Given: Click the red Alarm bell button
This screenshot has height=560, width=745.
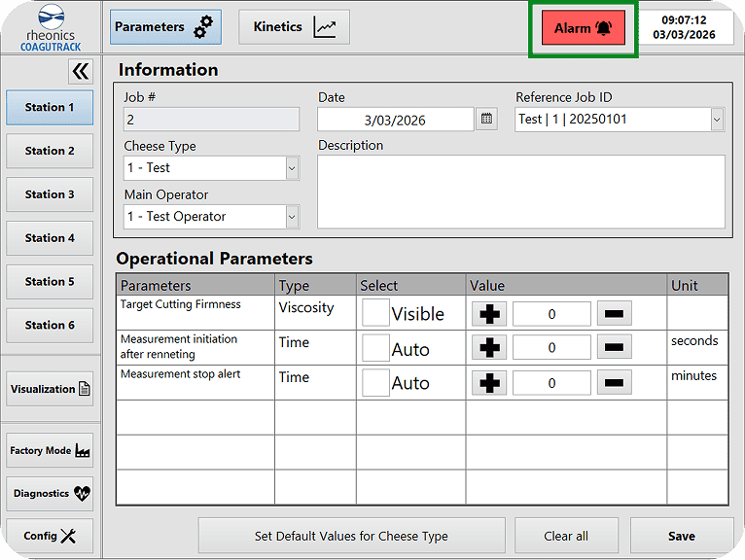Looking at the screenshot, I should tap(583, 28).
